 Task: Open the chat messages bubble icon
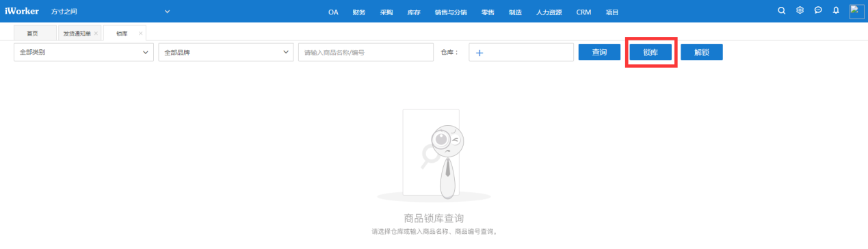pyautogui.click(x=818, y=11)
